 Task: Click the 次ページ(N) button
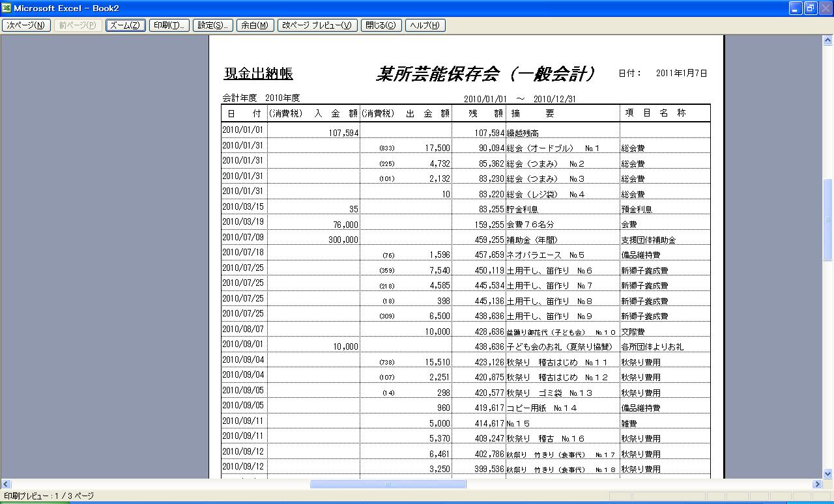(x=26, y=25)
